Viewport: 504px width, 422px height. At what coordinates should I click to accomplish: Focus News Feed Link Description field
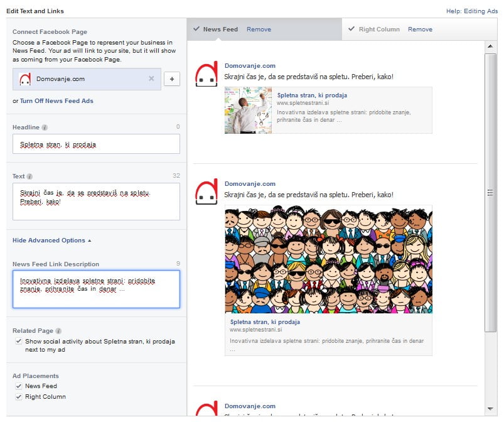[x=96, y=289]
